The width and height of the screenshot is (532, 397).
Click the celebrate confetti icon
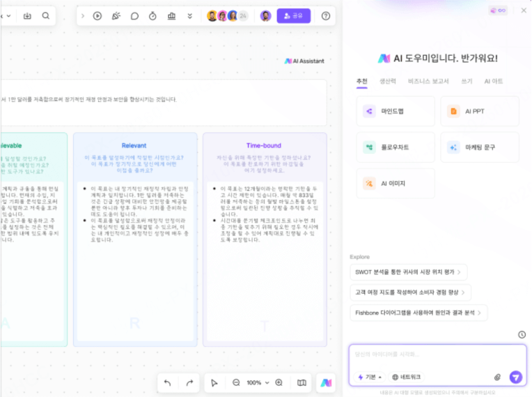116,15
